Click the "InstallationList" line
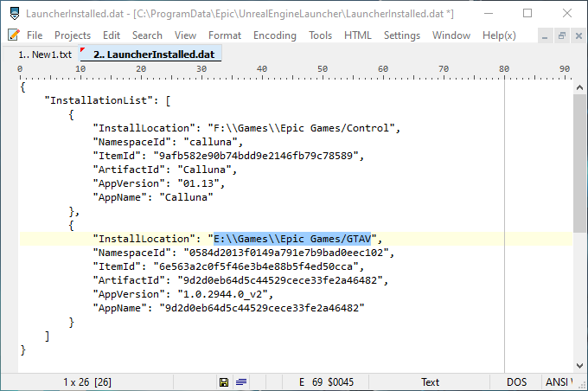The width and height of the screenshot is (588, 391). [107, 100]
